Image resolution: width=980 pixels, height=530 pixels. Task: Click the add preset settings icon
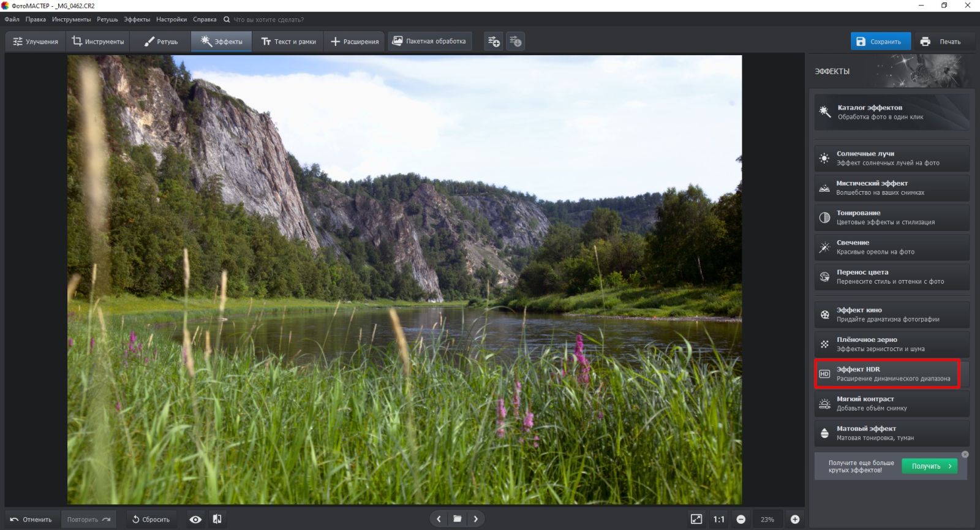pyautogui.click(x=494, y=42)
